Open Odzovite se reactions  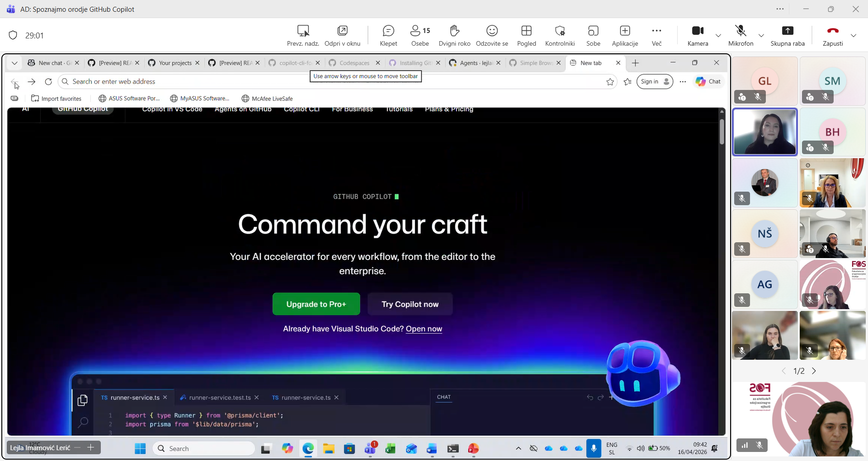[492, 35]
